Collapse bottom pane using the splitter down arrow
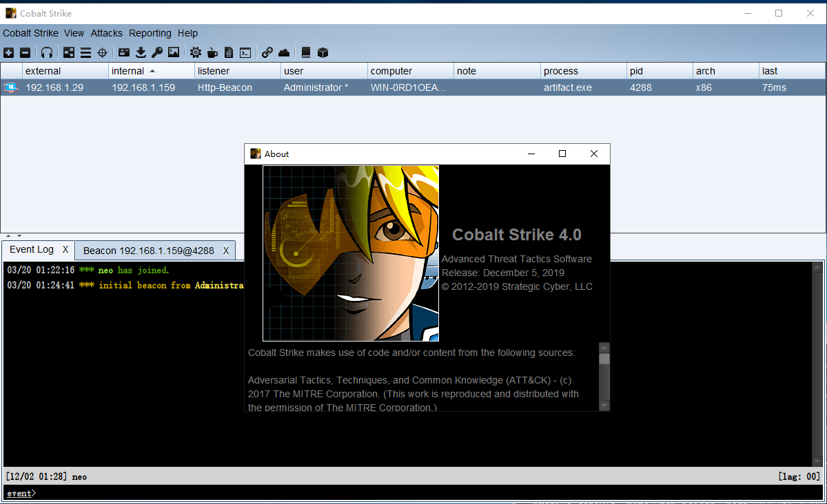The image size is (827, 504). pyautogui.click(x=19, y=235)
